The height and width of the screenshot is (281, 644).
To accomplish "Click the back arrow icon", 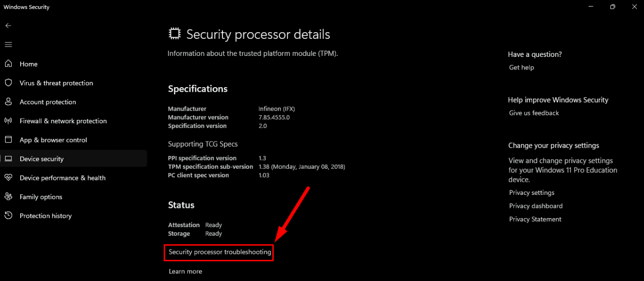I will click(x=8, y=25).
